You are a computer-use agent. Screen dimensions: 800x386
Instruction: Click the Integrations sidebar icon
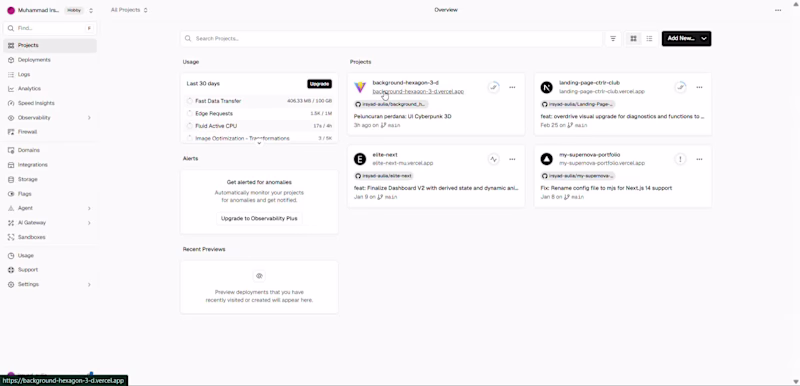[x=11, y=165]
